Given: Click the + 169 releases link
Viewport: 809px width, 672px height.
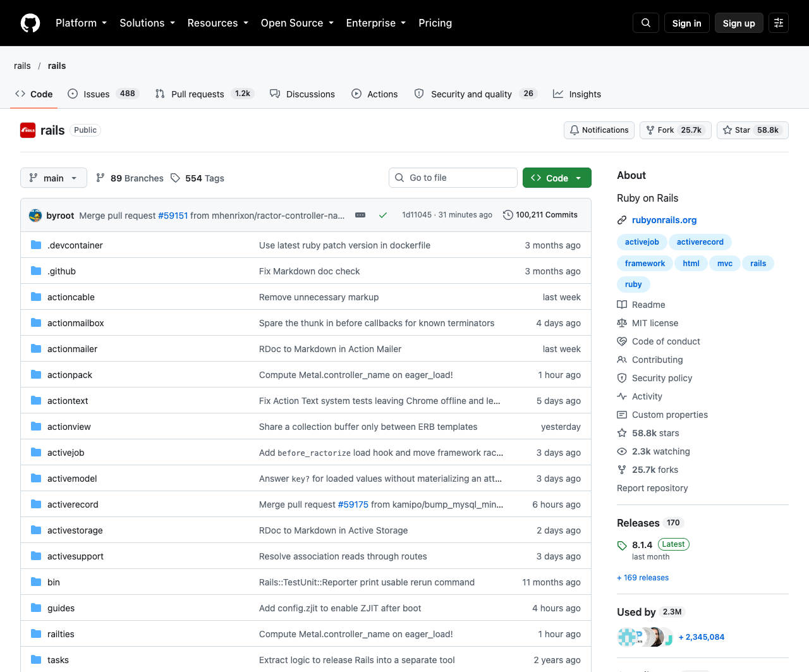Looking at the screenshot, I should (643, 578).
